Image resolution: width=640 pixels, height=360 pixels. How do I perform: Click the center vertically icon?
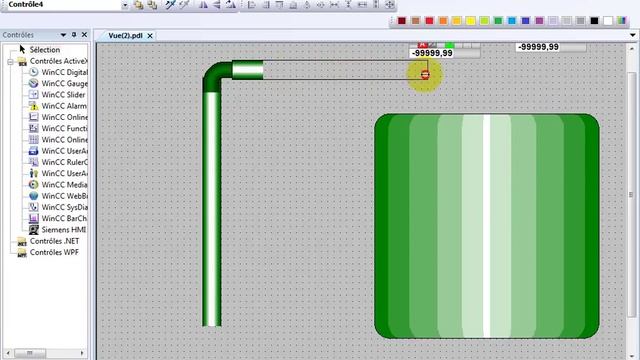click(321, 5)
